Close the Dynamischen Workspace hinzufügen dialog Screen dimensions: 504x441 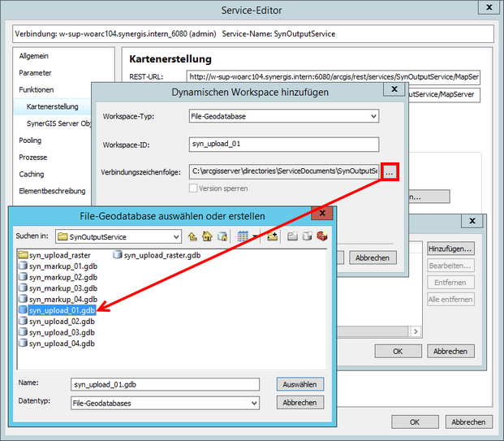pos(394,89)
